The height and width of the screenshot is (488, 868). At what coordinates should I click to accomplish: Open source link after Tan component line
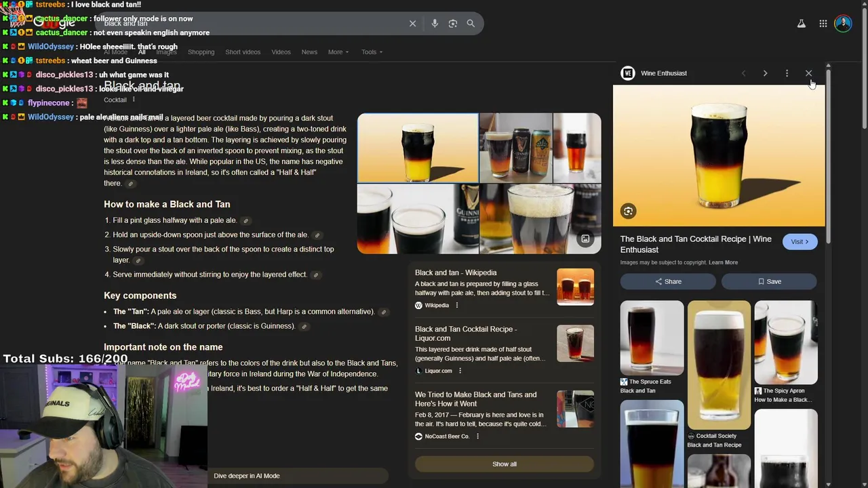[383, 312]
